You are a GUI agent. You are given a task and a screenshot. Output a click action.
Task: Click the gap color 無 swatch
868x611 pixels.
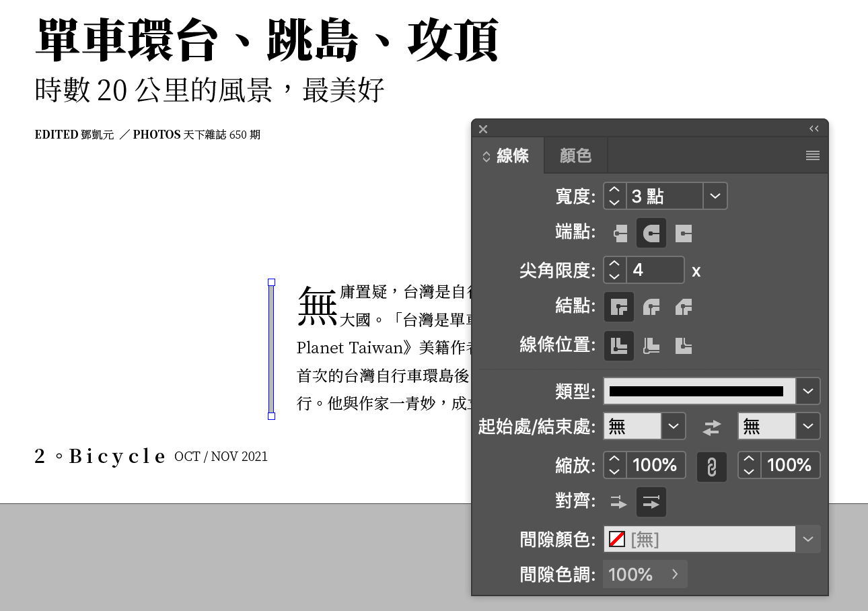[617, 539]
